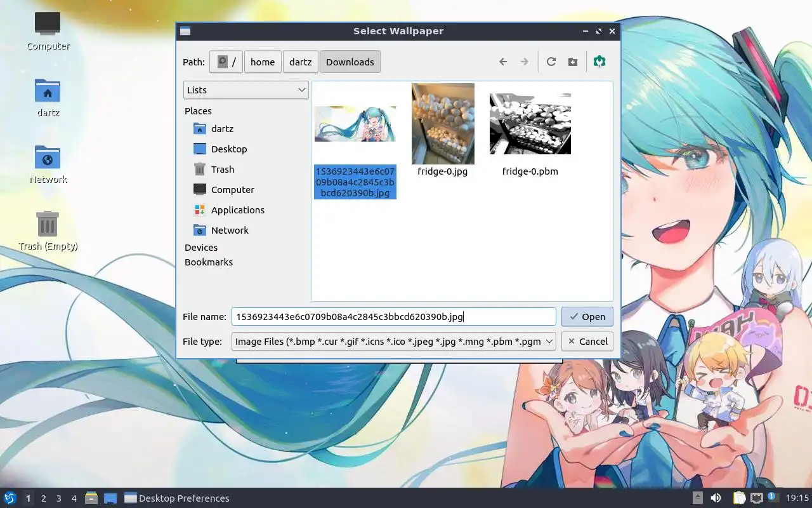Go forward in the file dialog history
The width and height of the screenshot is (812, 508).
[524, 62]
